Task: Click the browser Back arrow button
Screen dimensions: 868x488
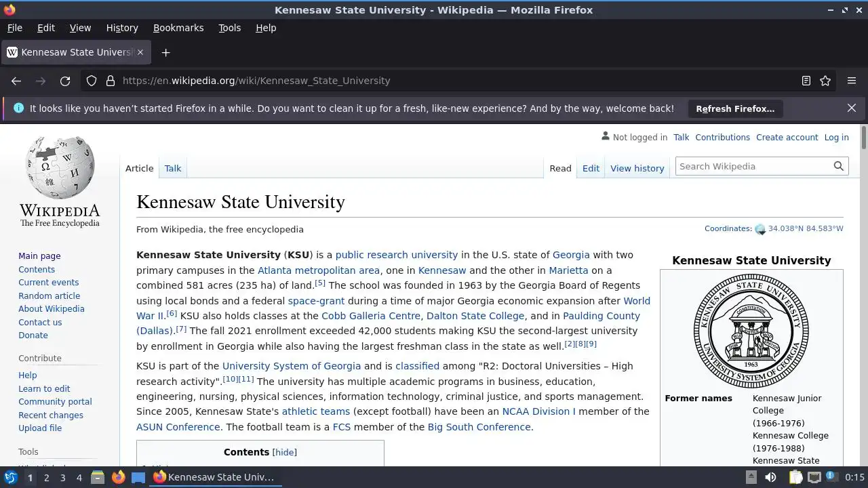Action: [x=16, y=81]
